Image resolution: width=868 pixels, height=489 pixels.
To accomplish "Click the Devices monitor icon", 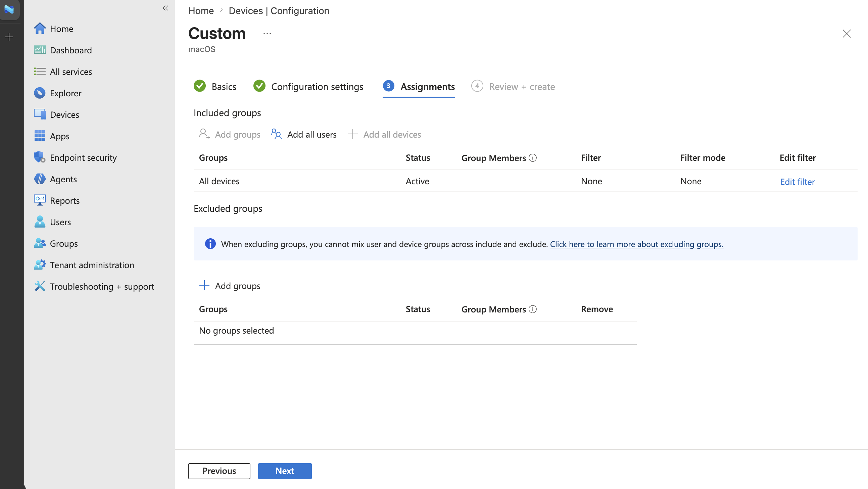I will coord(40,114).
